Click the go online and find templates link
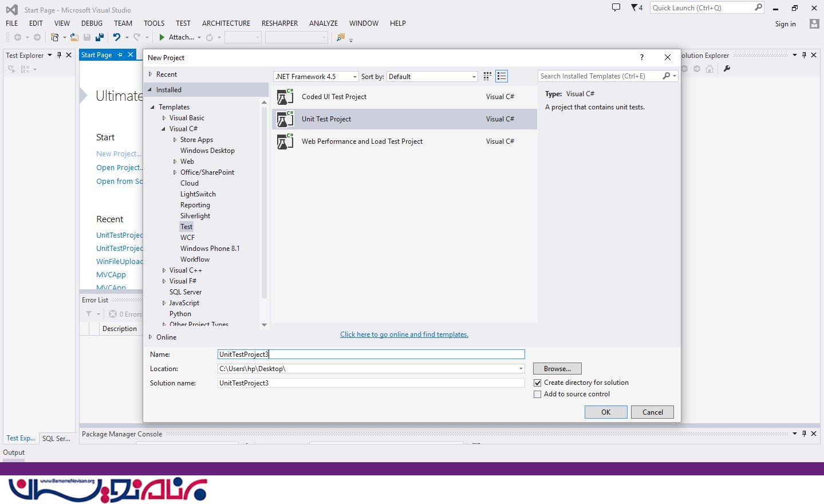The width and height of the screenshot is (824, 504). [x=404, y=334]
